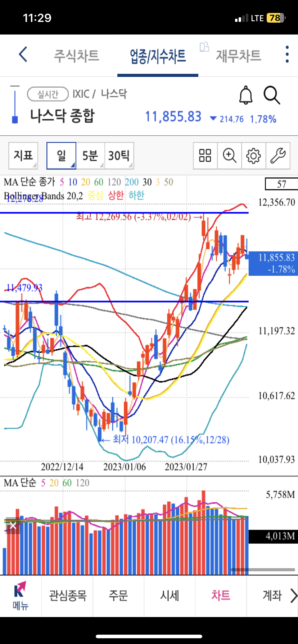
Task: Open the 지표 indicator dropdown
Action: point(23,156)
